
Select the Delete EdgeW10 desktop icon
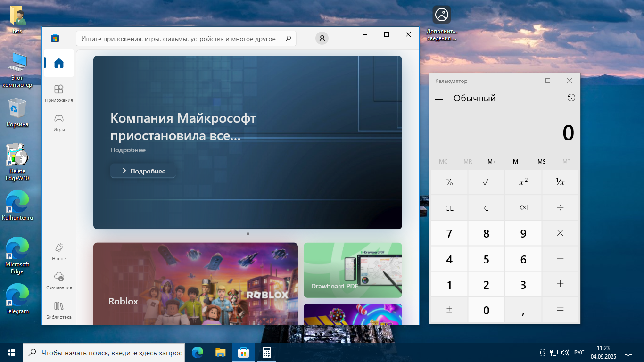[17, 162]
